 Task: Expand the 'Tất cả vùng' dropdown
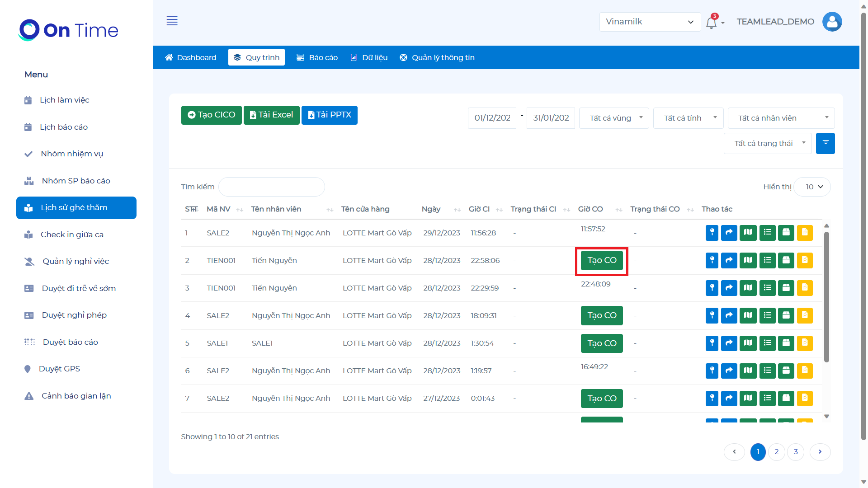point(614,118)
